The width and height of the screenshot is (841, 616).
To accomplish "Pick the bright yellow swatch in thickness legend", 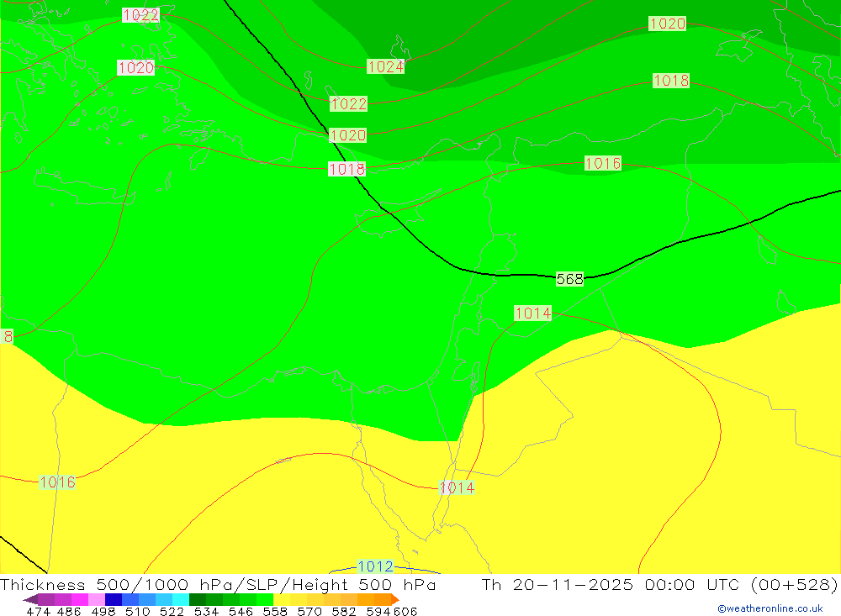I will 282,599.
